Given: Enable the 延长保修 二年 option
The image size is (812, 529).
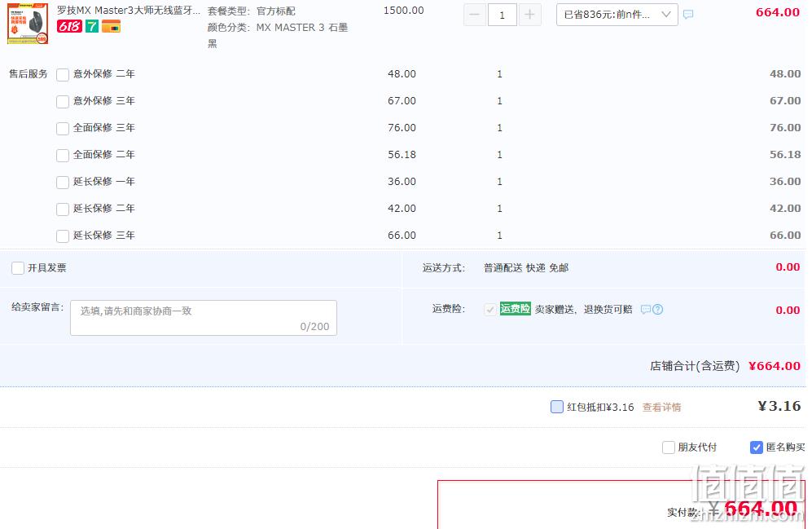Looking at the screenshot, I should (63, 209).
